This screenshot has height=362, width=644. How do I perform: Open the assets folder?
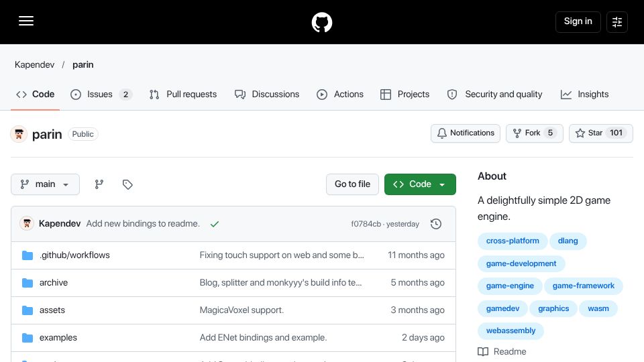[x=52, y=310]
